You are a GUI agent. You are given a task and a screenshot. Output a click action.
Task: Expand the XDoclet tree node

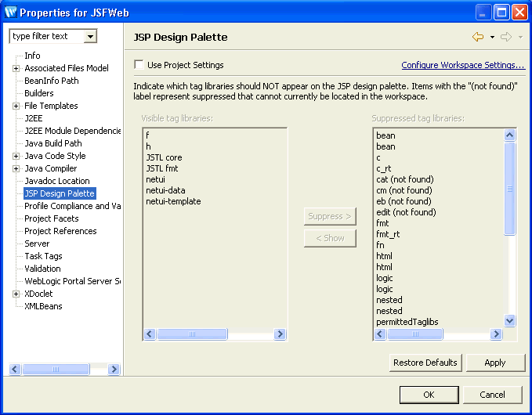click(16, 294)
